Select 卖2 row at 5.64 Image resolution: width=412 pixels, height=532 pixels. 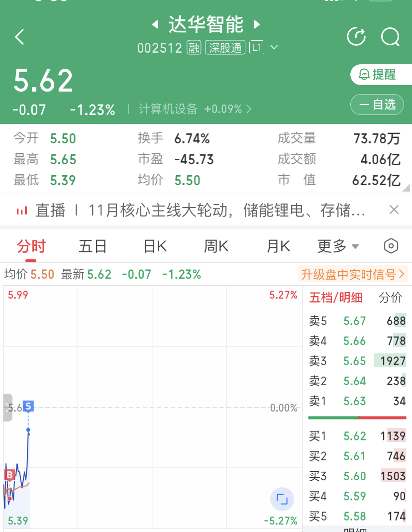[x=357, y=381]
